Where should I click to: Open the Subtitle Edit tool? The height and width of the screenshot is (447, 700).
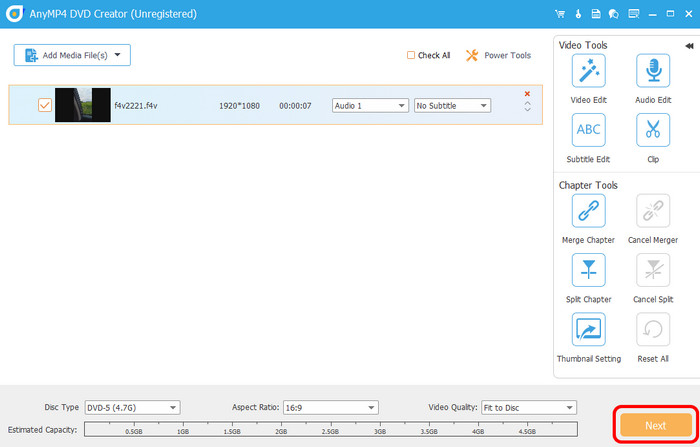588,130
